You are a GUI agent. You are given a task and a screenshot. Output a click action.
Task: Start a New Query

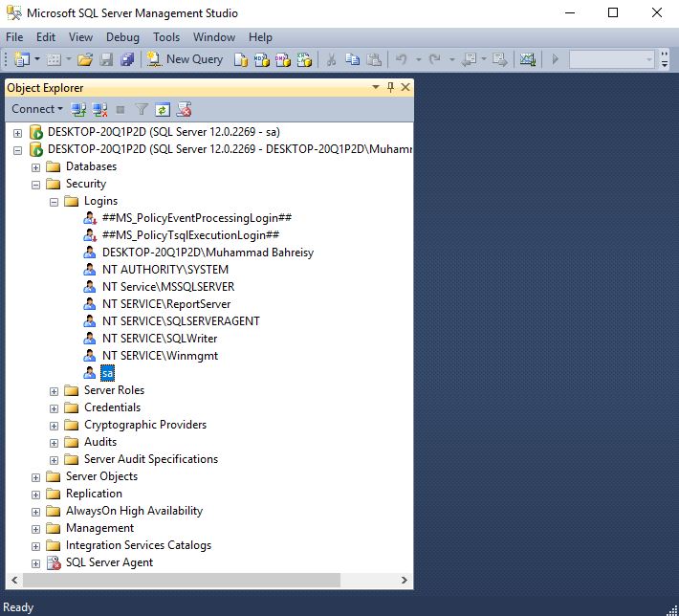(x=185, y=59)
